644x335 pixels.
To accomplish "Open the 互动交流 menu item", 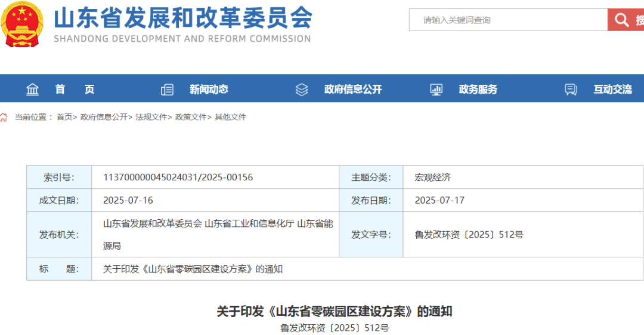I will pyautogui.click(x=613, y=90).
